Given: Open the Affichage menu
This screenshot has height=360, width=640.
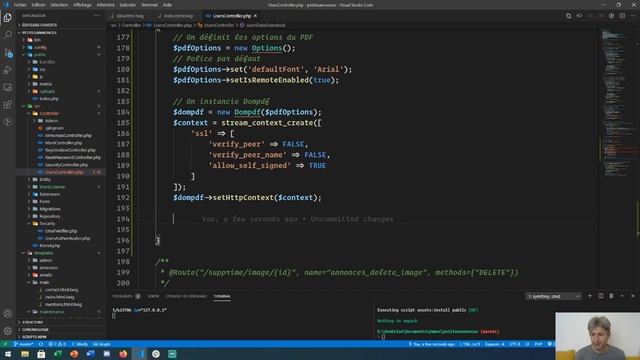Looking at the screenshot, I should [82, 5].
